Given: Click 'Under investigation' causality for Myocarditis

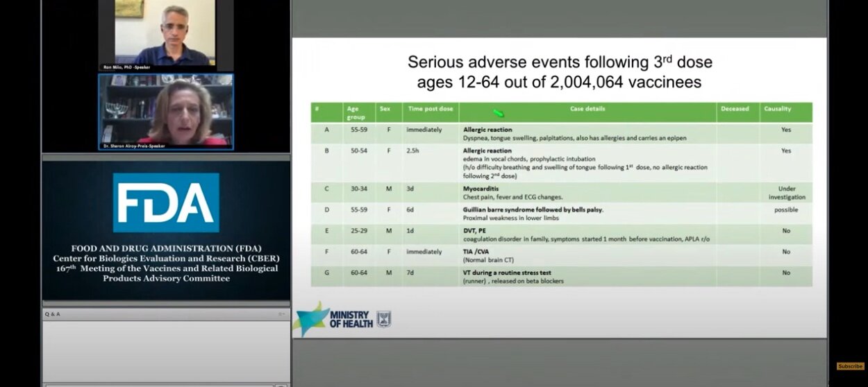Looking at the screenshot, I should coord(787,193).
